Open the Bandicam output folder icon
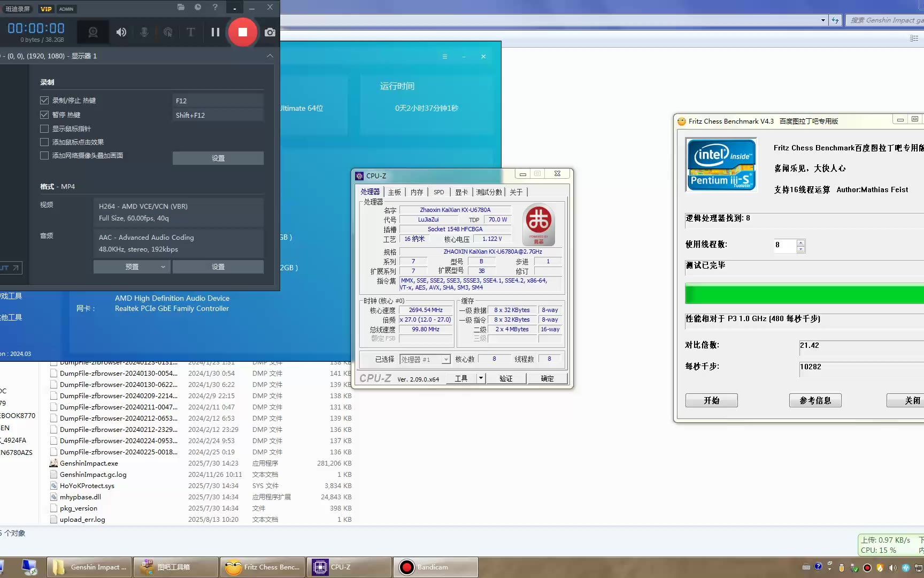Image resolution: width=924 pixels, height=578 pixels. (x=181, y=7)
